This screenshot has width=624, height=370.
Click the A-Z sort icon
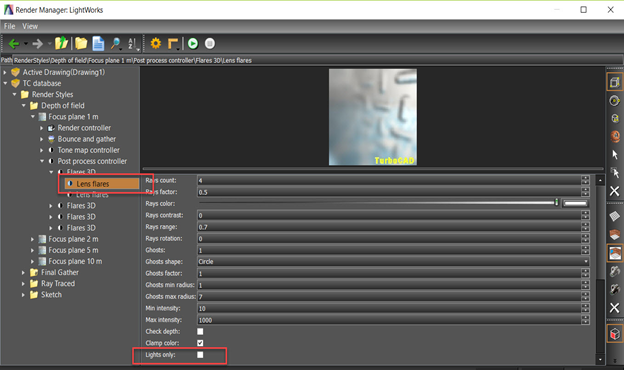click(x=133, y=43)
